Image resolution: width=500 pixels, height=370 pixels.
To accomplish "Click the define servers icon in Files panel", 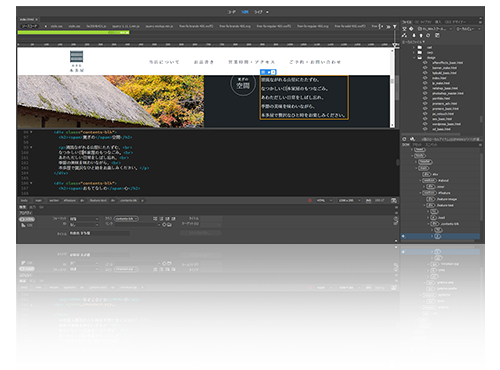I will point(404,29).
